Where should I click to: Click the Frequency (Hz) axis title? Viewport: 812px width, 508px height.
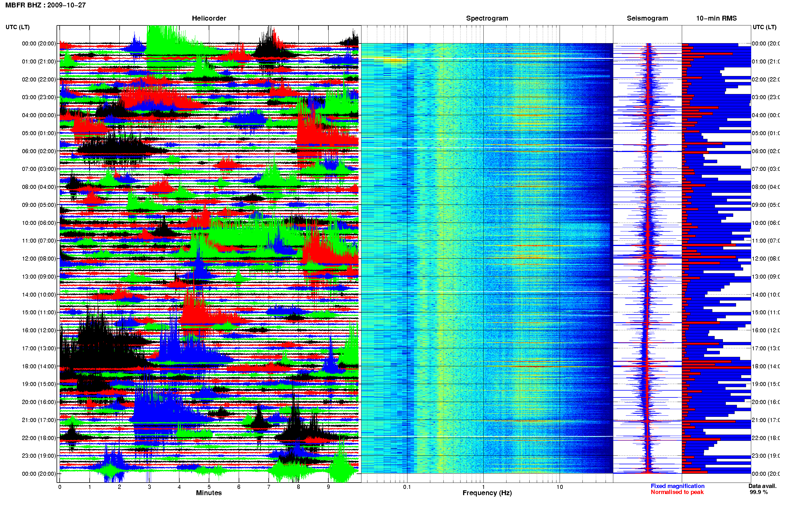pos(487,493)
